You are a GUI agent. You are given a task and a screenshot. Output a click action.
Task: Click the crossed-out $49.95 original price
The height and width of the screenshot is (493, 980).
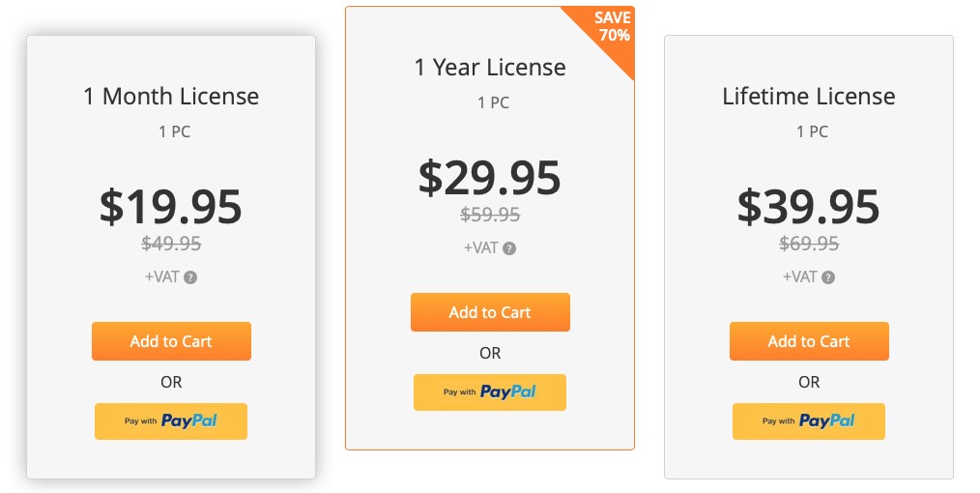tap(171, 244)
